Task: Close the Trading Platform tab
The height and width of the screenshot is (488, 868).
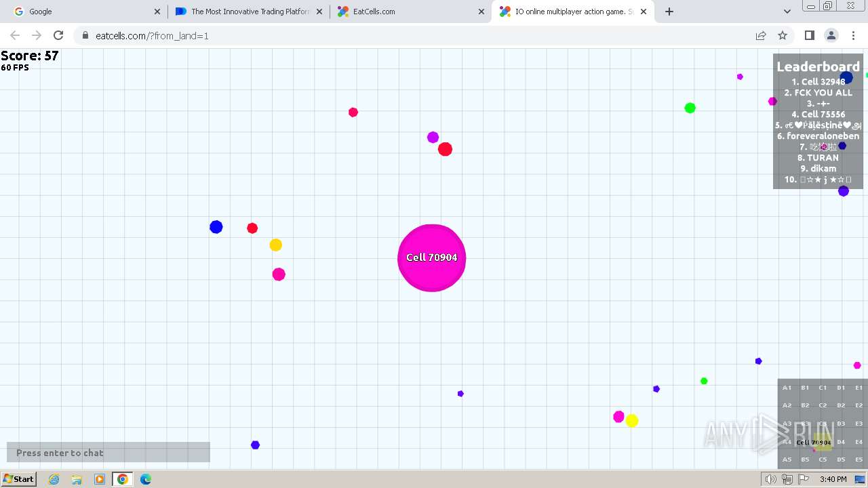Action: coord(319,12)
